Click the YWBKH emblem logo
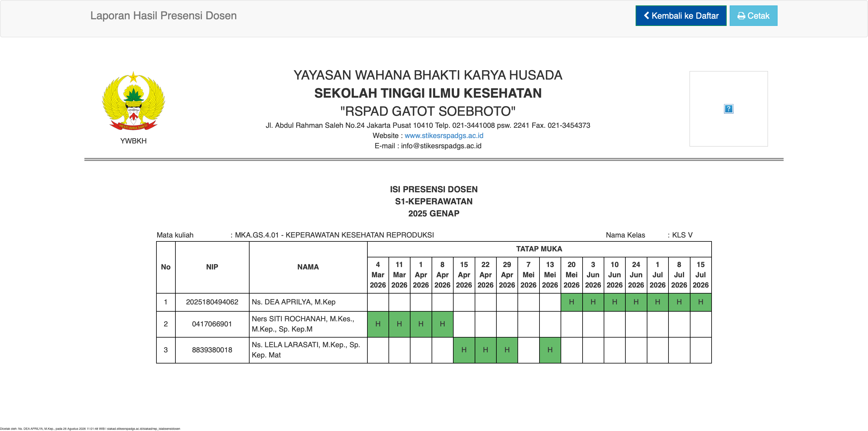This screenshot has height=431, width=868. click(x=134, y=101)
